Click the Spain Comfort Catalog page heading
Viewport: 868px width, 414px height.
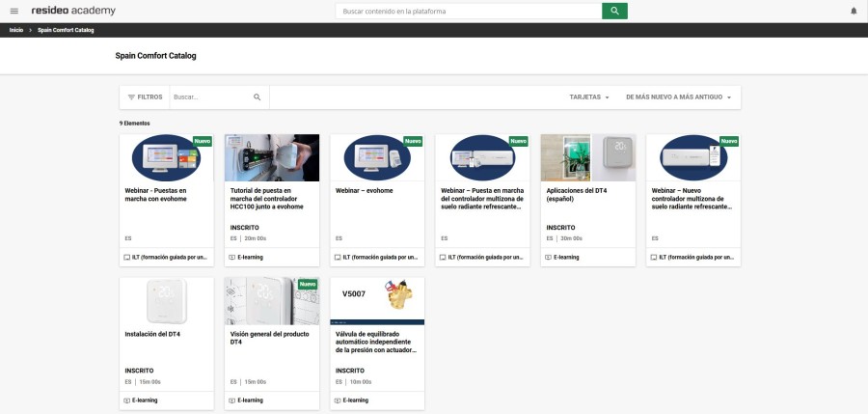155,56
